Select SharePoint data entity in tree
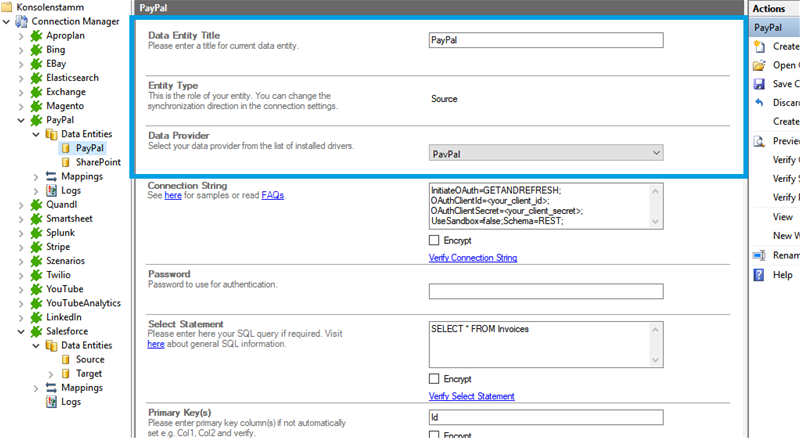Viewport: 800px width, 438px height. click(x=97, y=162)
